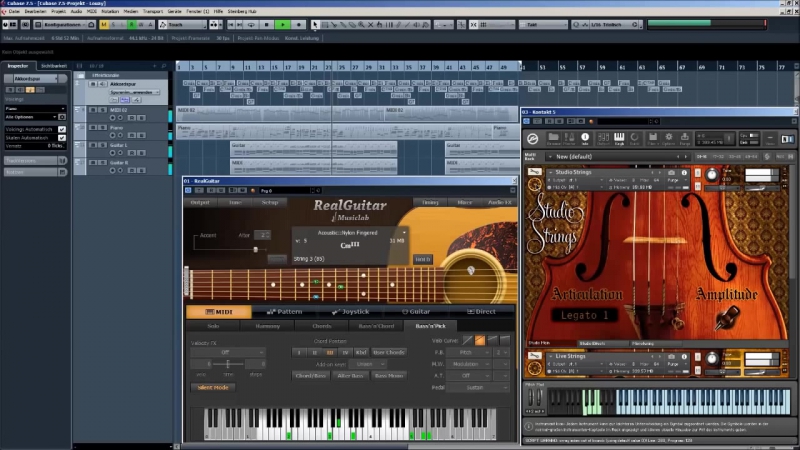Click RealGuitar Mixer button
This screenshot has height=450, width=800.
(x=464, y=203)
